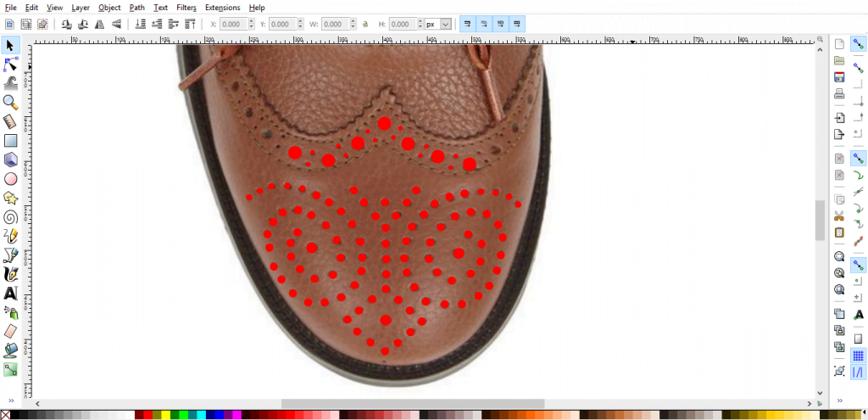The image size is (868, 420).
Task: Select the Spray tool
Action: [x=10, y=312]
